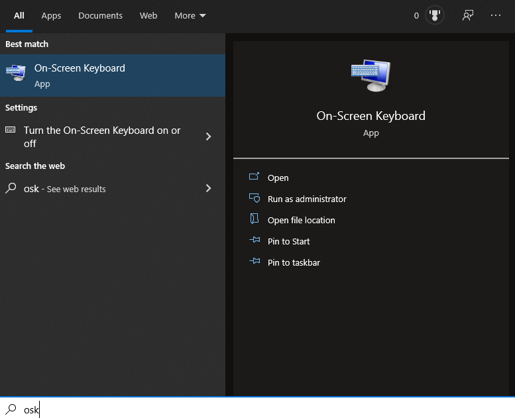The width and height of the screenshot is (515, 420).
Task: Select the All filter tab
Action: pos(19,15)
